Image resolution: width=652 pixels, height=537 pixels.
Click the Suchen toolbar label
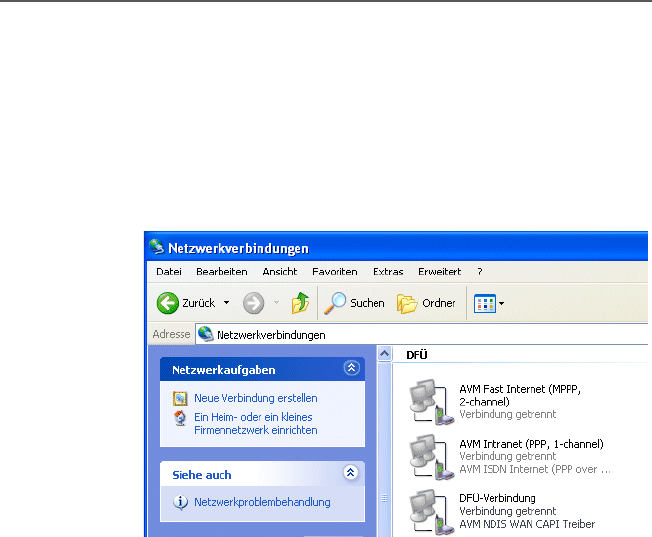(x=367, y=303)
